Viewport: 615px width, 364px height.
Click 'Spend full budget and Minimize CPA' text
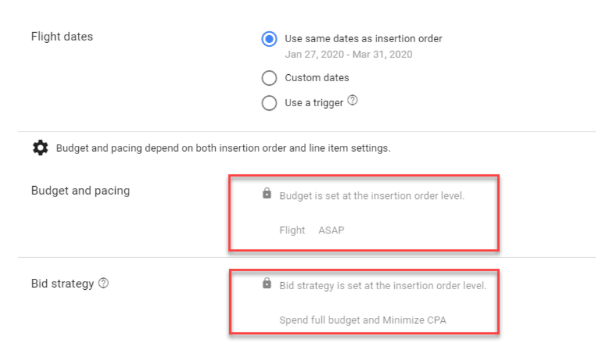(x=363, y=320)
